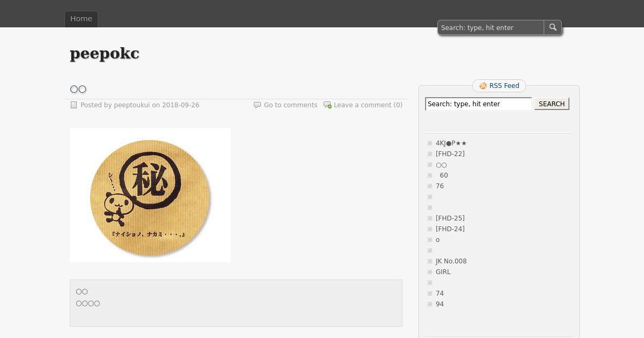
Task: Focus the header search field
Action: point(491,27)
